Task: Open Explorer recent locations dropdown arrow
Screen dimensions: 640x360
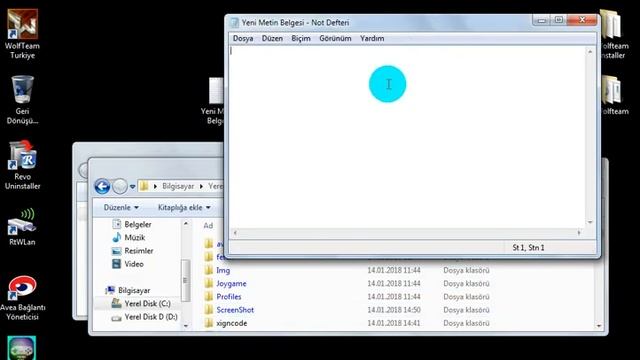Action: tap(133, 187)
